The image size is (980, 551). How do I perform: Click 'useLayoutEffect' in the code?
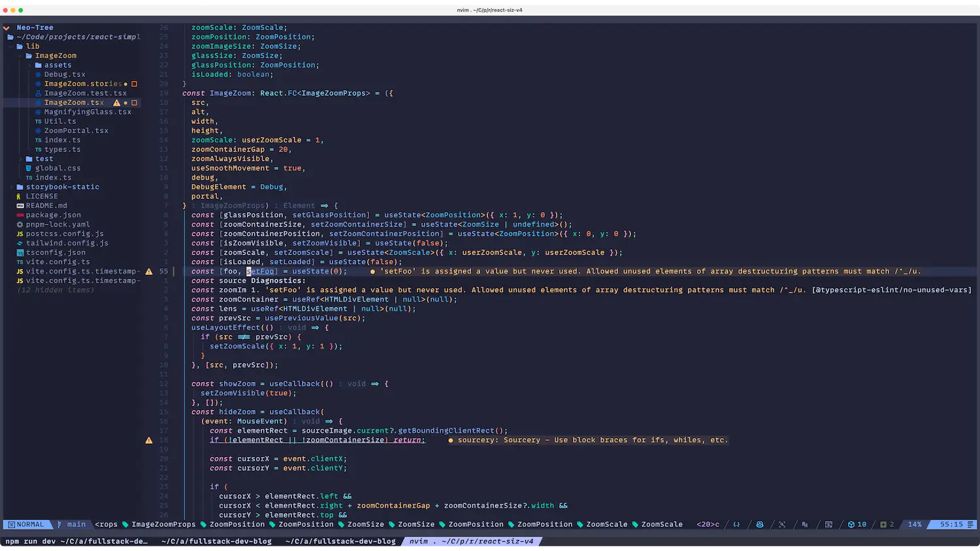tap(225, 328)
